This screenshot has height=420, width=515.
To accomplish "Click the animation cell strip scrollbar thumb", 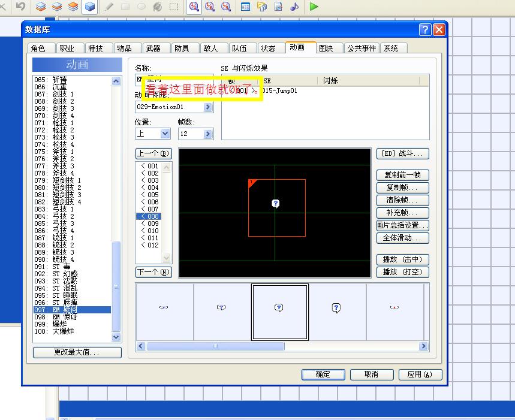I will point(215,346).
